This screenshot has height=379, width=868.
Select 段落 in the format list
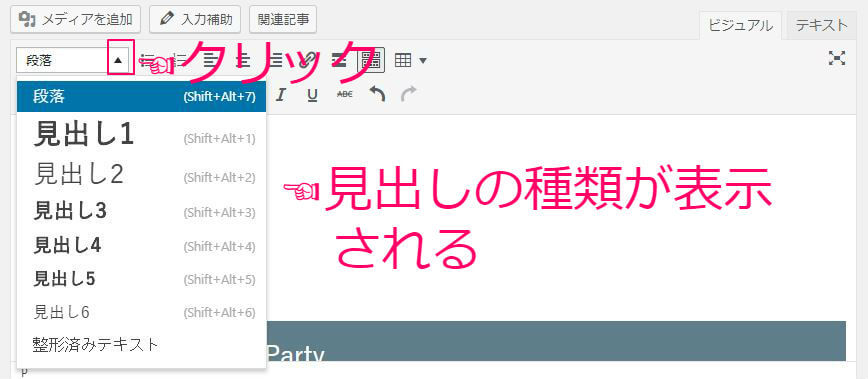(142, 97)
